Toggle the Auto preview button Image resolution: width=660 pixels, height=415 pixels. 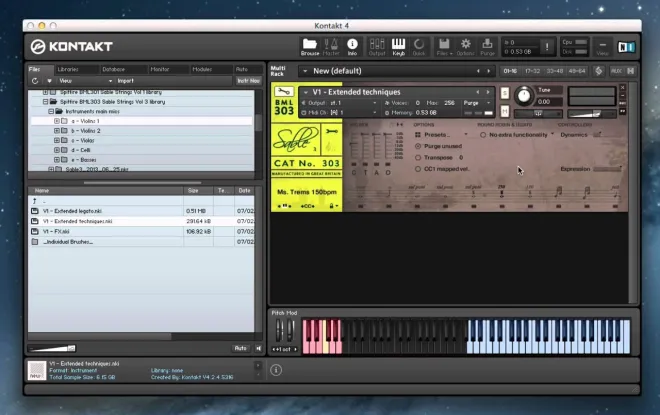tap(240, 348)
